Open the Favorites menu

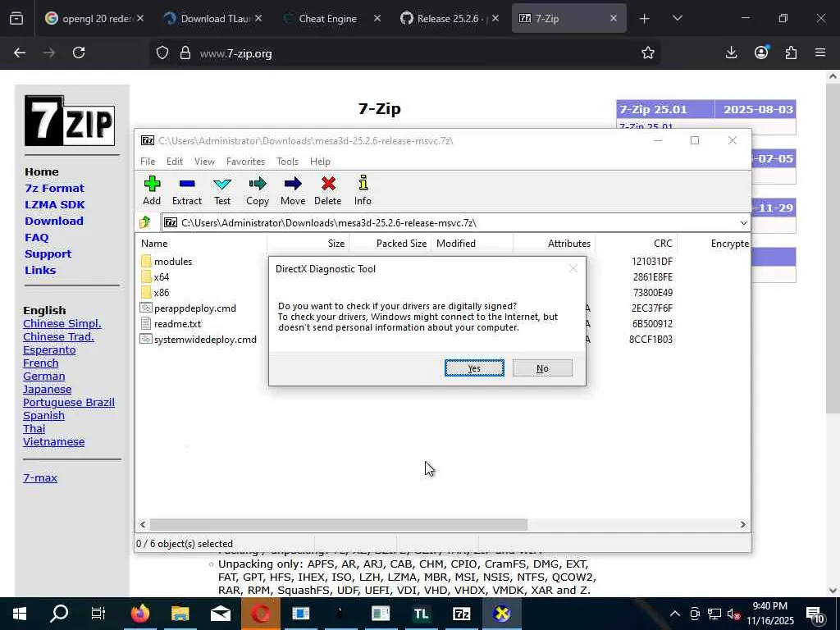[245, 162]
